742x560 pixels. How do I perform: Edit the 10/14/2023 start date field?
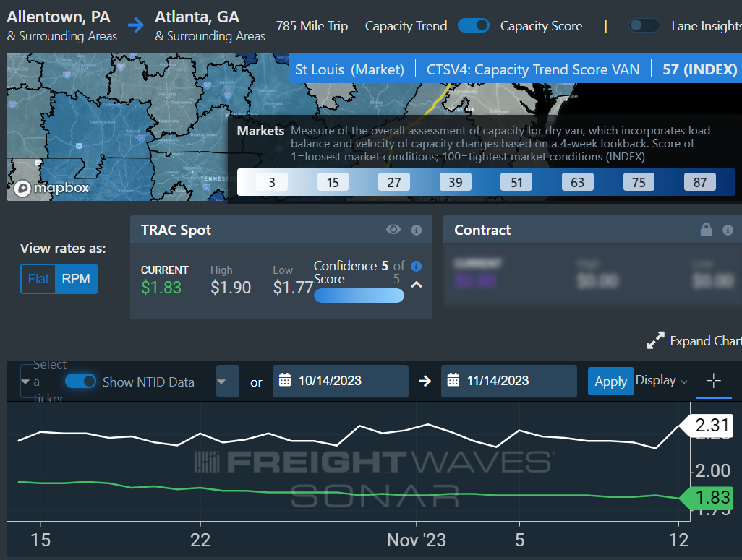coord(340,381)
